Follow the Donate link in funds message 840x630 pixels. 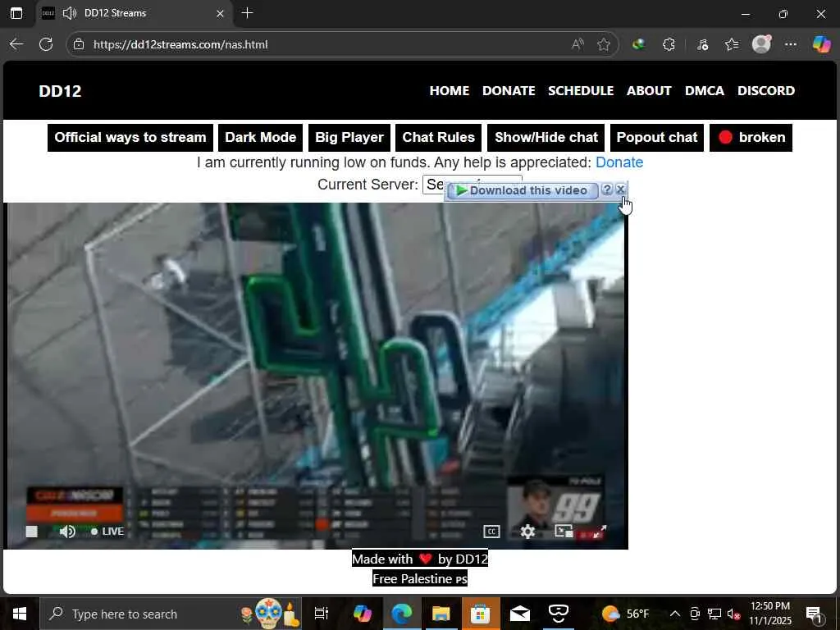[619, 162]
